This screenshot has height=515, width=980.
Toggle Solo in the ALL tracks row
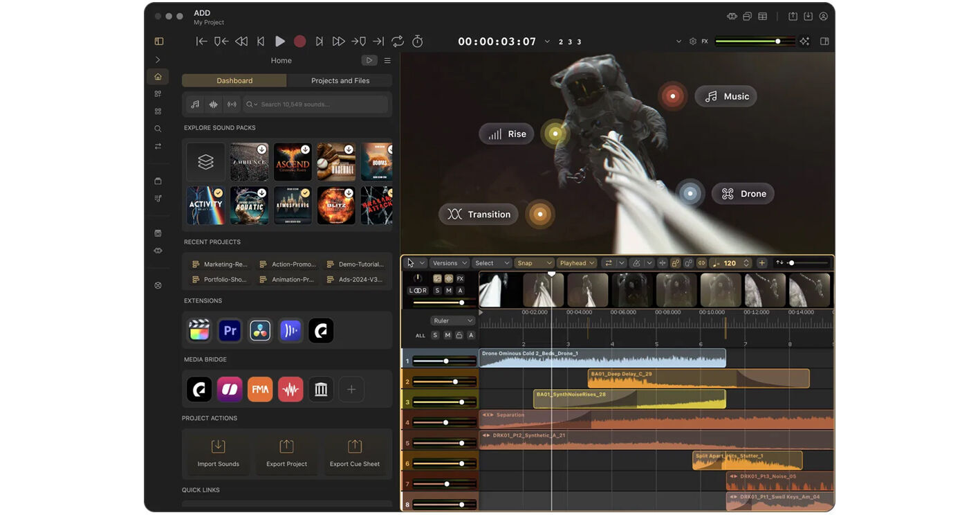click(435, 335)
